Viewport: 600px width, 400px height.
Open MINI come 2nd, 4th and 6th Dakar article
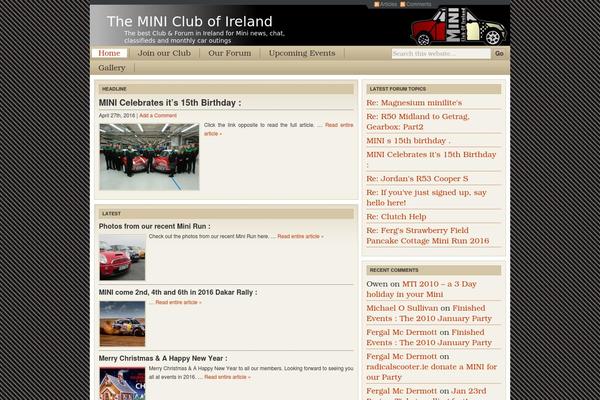point(178,292)
